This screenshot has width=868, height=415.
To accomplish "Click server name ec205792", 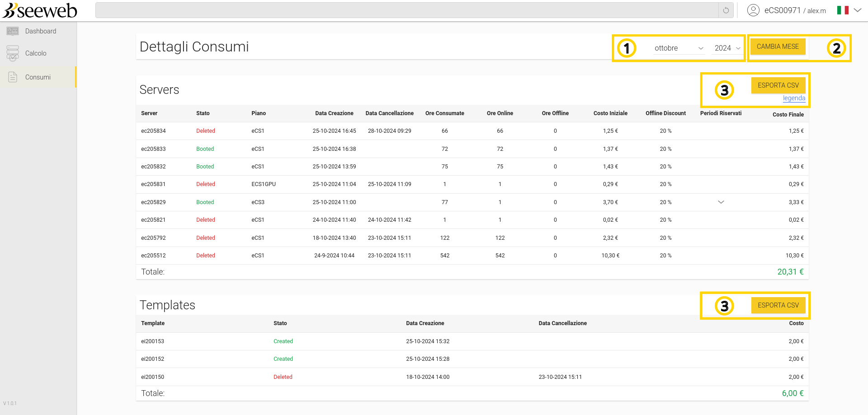I will point(153,238).
